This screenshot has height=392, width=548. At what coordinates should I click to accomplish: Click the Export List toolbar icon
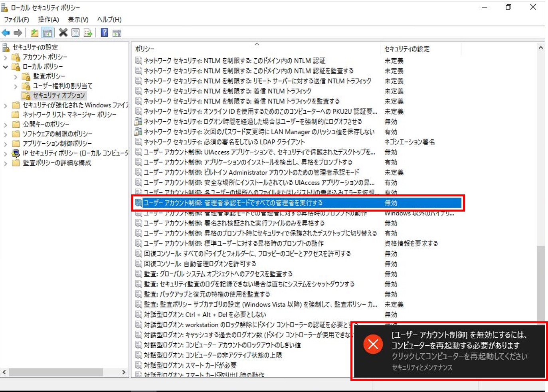coord(88,33)
